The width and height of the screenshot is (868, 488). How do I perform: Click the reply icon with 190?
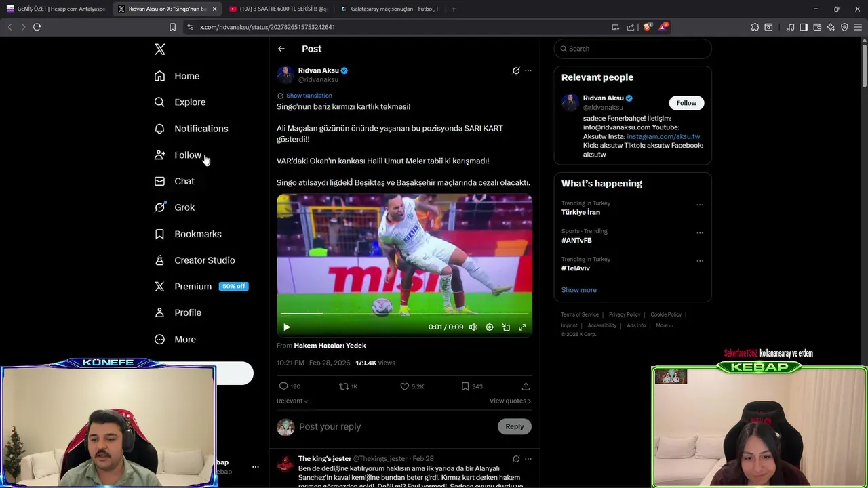coord(290,386)
